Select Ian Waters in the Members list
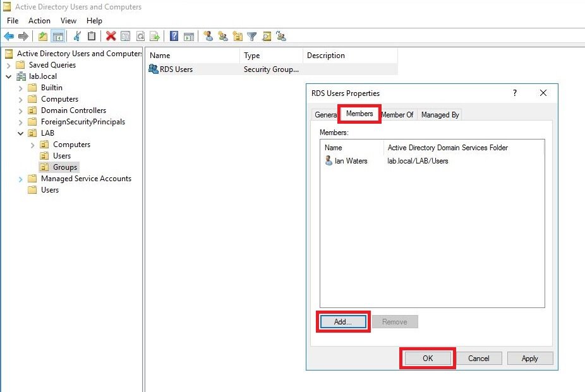 click(x=351, y=161)
